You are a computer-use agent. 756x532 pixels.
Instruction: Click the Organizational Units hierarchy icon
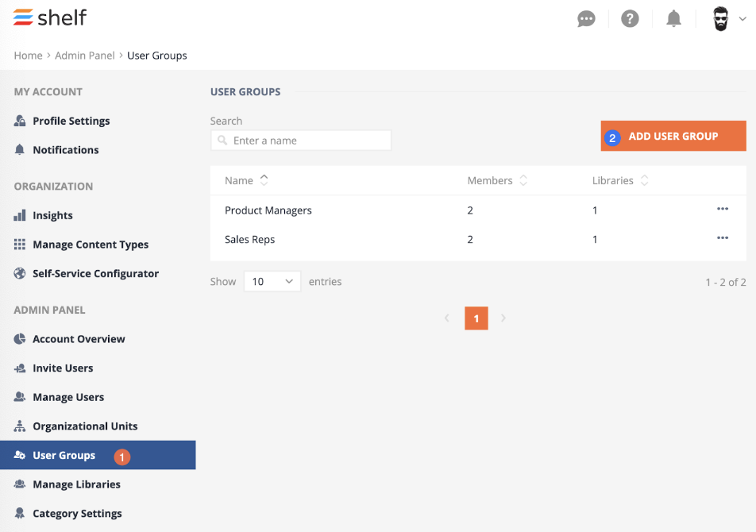pyautogui.click(x=20, y=426)
